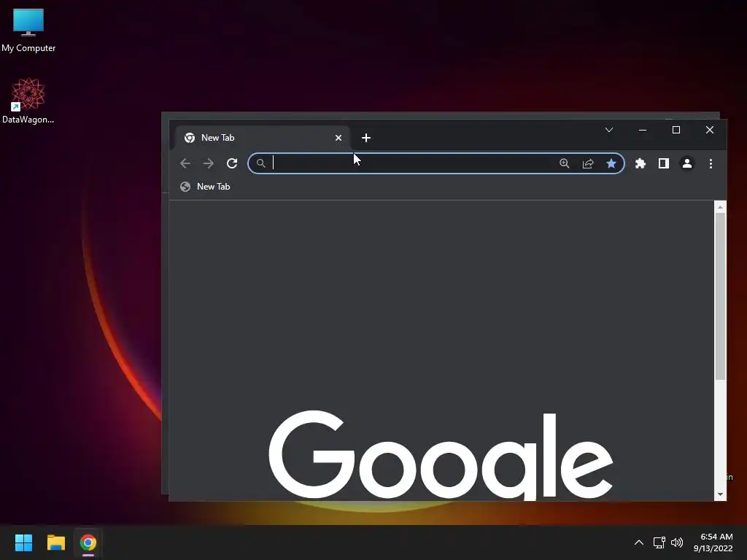Click the page's vertical scrollbar thumb
Viewport: 747px width, 560px height.
click(720, 296)
